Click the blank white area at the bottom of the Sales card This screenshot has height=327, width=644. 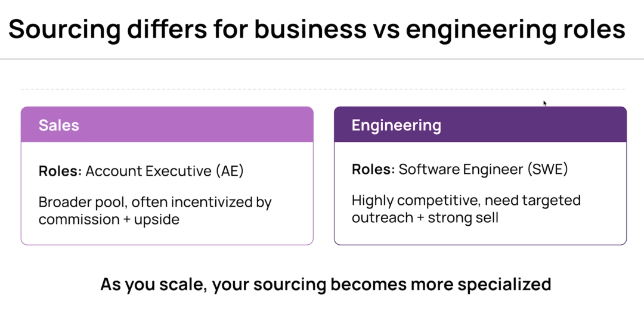coord(167,235)
